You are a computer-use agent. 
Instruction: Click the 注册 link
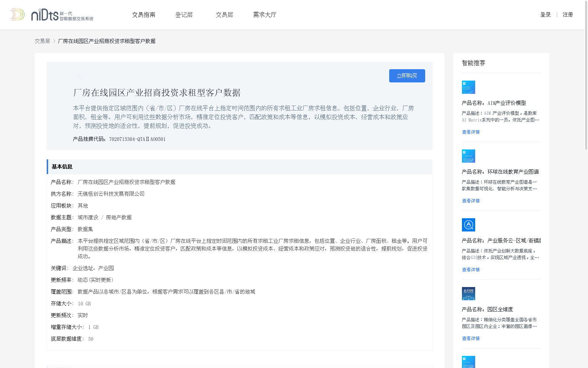pos(568,15)
